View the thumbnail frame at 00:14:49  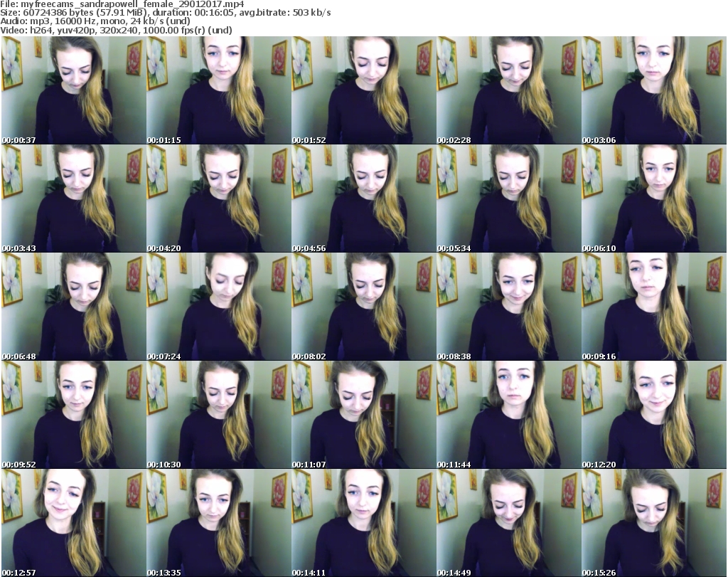click(x=509, y=523)
